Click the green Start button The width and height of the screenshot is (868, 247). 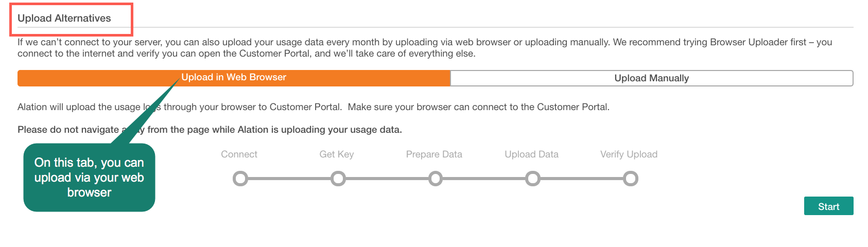coord(828,206)
